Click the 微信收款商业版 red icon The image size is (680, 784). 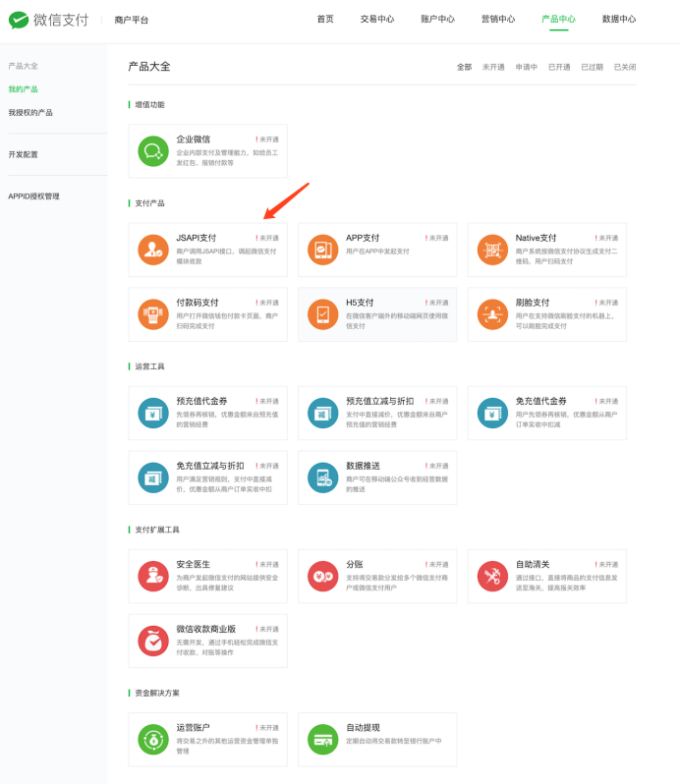[153, 641]
